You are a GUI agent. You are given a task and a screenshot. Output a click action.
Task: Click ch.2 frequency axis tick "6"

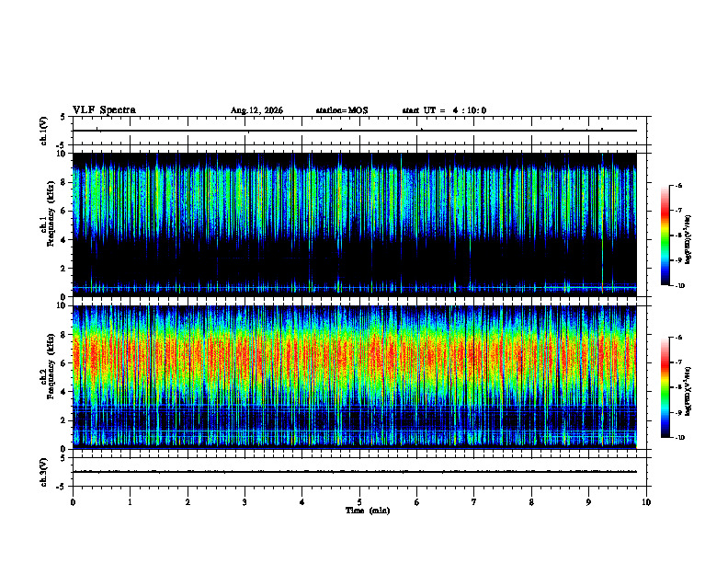(x=64, y=363)
